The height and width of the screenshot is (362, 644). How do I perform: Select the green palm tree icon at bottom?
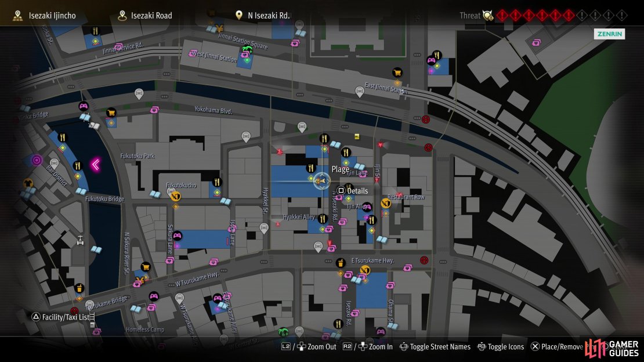click(283, 332)
